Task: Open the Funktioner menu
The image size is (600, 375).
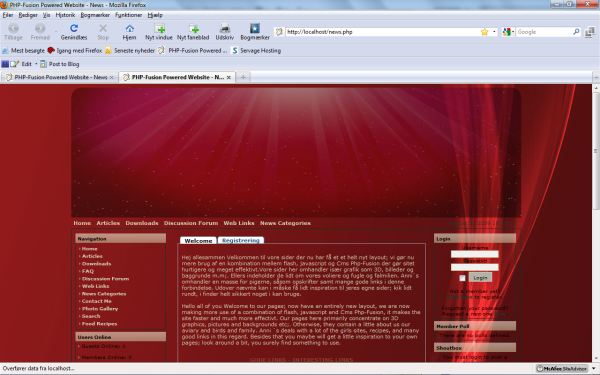Action: (x=129, y=15)
